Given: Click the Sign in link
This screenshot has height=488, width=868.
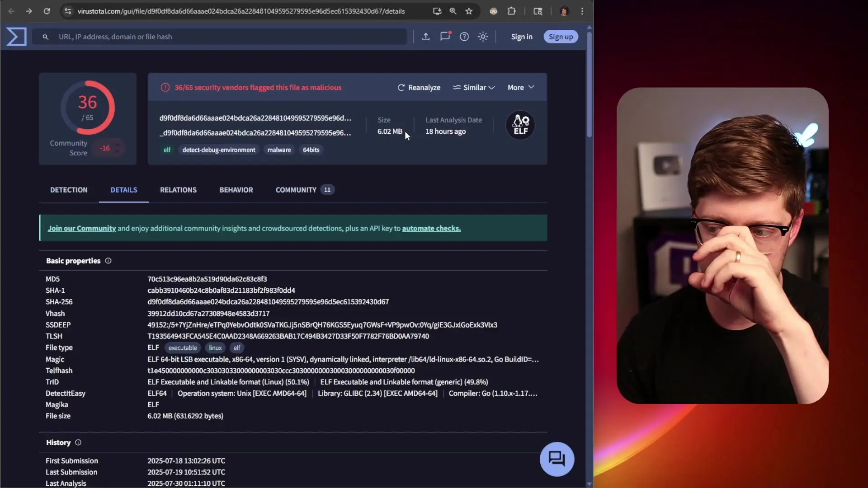Looking at the screenshot, I should 522,37.
